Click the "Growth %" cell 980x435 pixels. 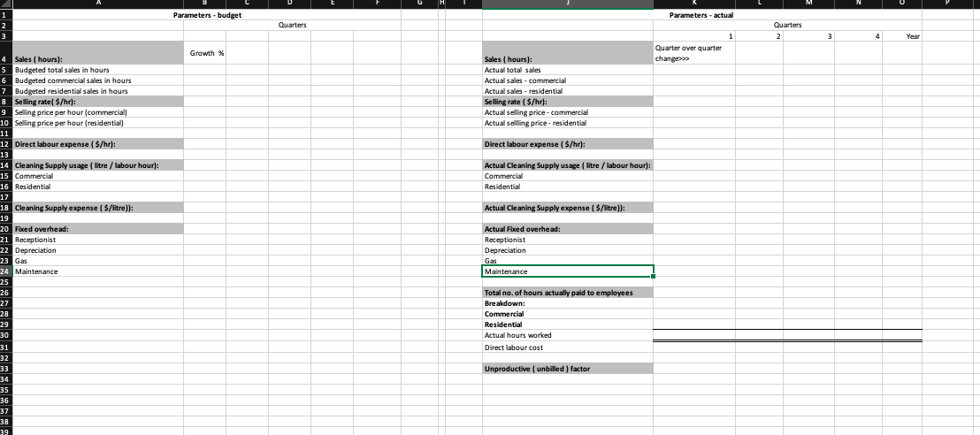(x=207, y=53)
